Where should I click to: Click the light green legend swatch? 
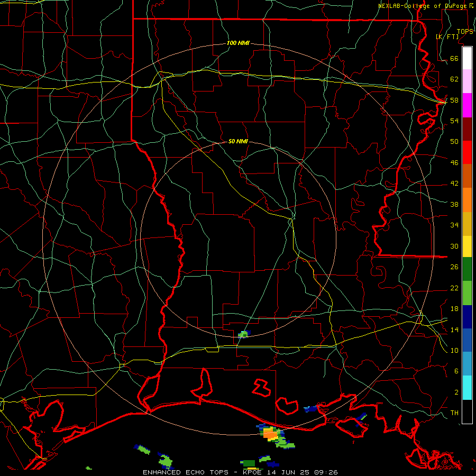[x=467, y=293]
